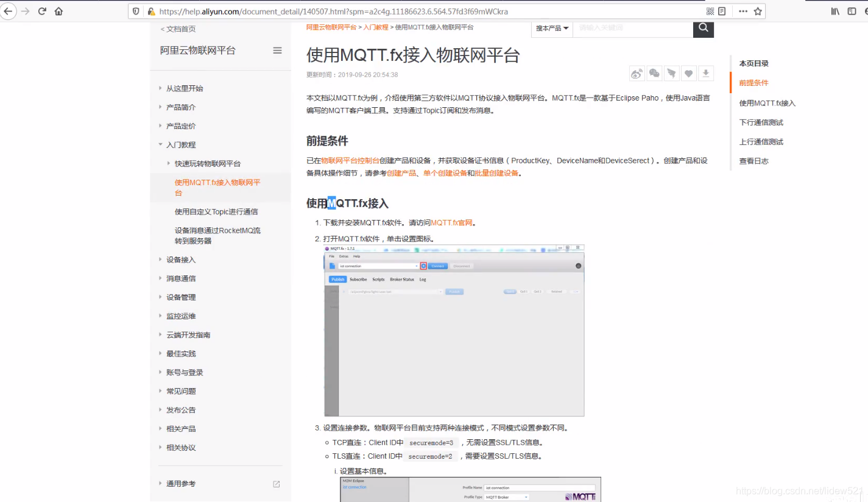Click the heart favorite icon
Viewport: 868px width, 502px height.
[x=688, y=73]
